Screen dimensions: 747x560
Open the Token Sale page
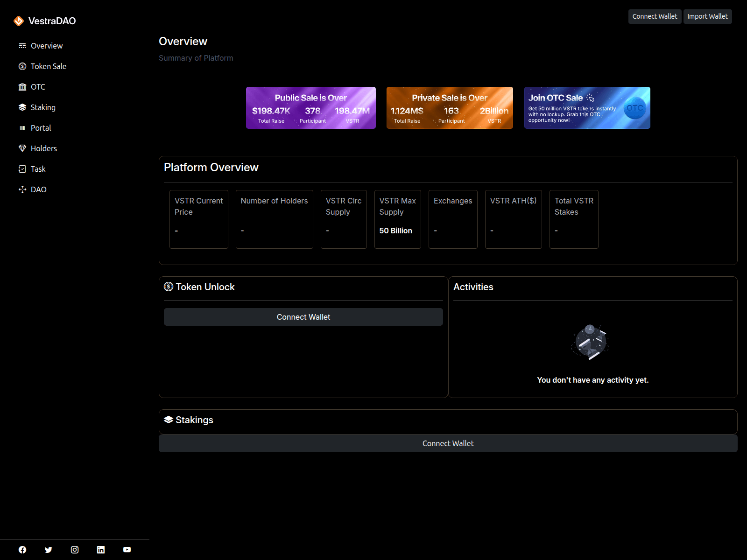[49, 66]
